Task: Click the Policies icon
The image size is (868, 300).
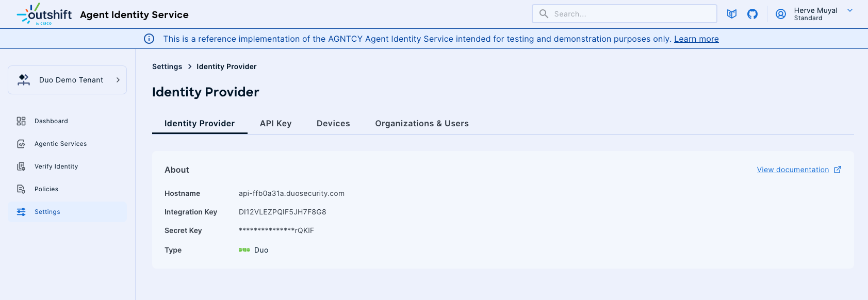Action: click(21, 189)
